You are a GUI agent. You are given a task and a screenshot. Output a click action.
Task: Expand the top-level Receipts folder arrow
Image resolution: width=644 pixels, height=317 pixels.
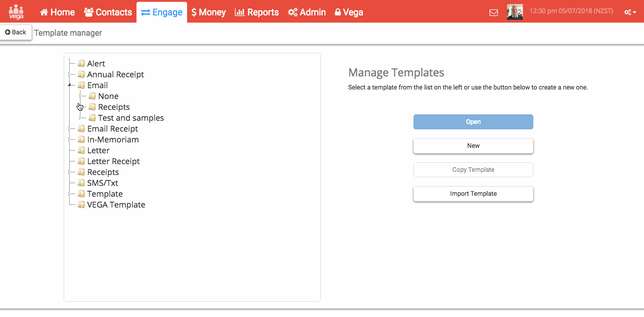(70, 172)
